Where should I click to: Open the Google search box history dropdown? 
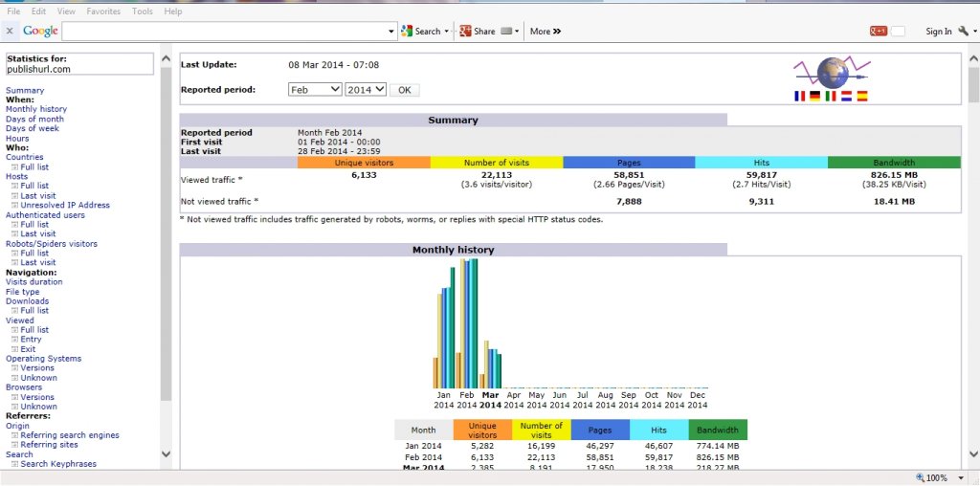pyautogui.click(x=391, y=32)
